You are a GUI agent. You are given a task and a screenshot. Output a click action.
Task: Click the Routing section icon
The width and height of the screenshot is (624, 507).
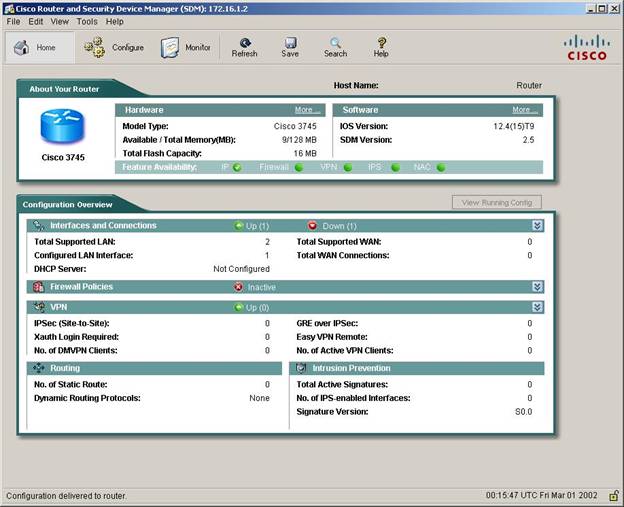(x=39, y=368)
